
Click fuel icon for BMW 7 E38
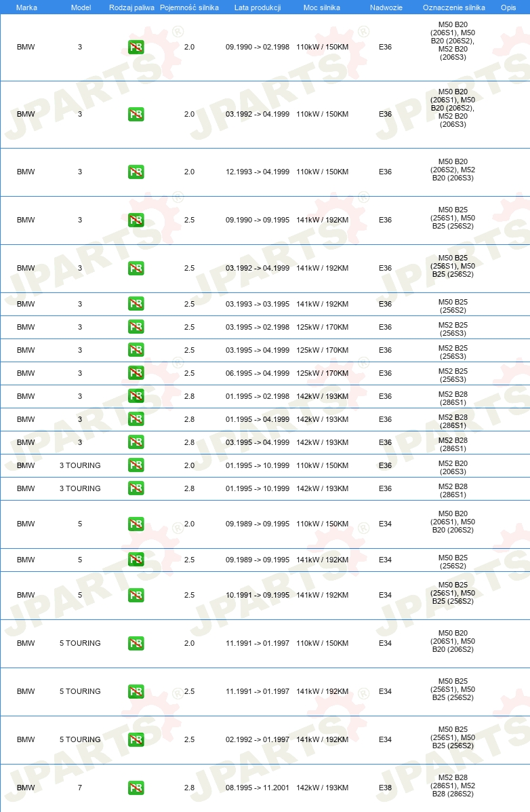tap(136, 788)
